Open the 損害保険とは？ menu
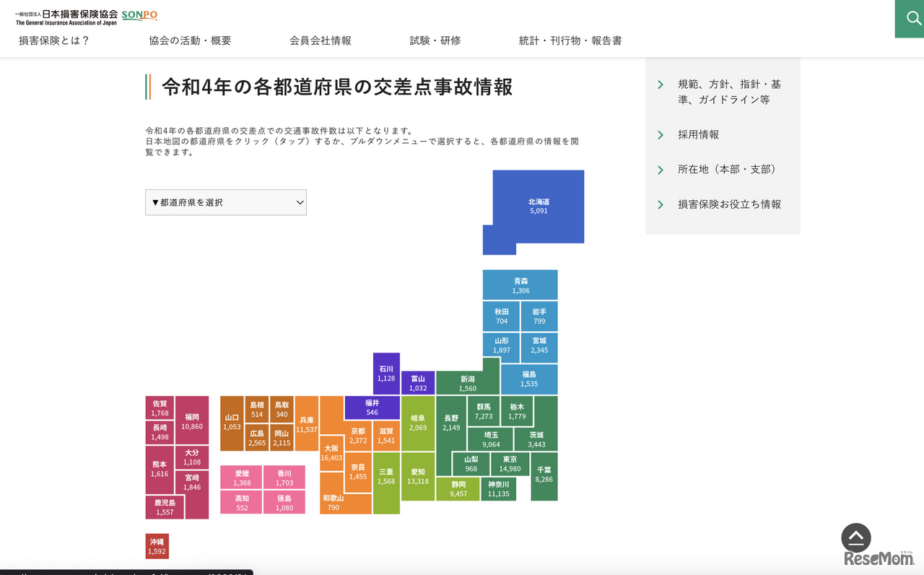The width and height of the screenshot is (924, 575). [x=53, y=41]
